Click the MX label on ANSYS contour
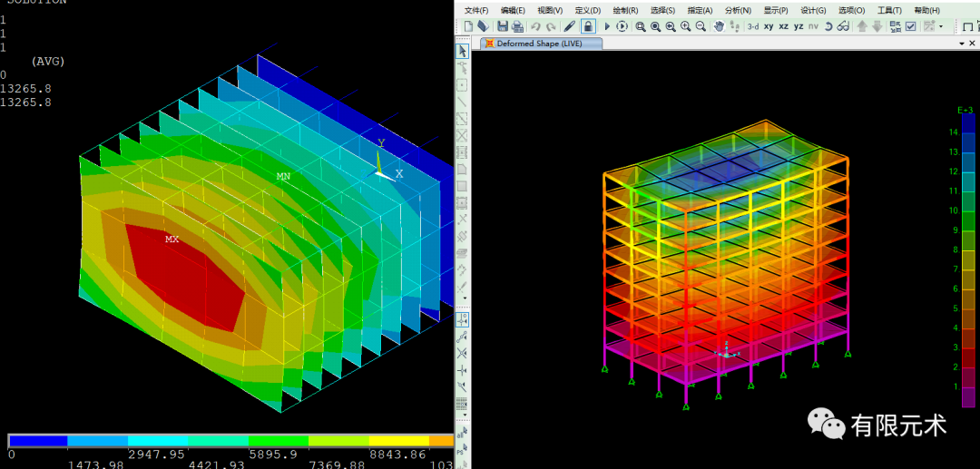 (171, 239)
